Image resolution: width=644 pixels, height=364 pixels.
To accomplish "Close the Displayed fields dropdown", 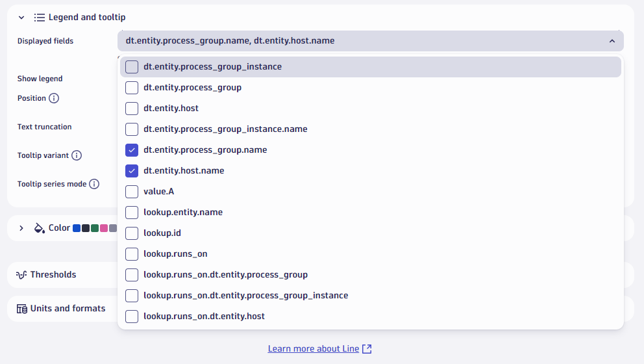I will [612, 41].
